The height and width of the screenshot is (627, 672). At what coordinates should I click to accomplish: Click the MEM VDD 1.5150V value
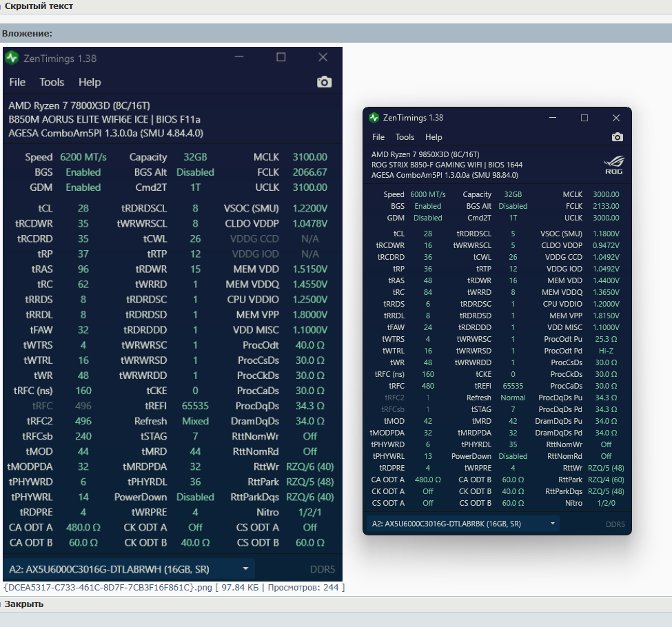309,269
